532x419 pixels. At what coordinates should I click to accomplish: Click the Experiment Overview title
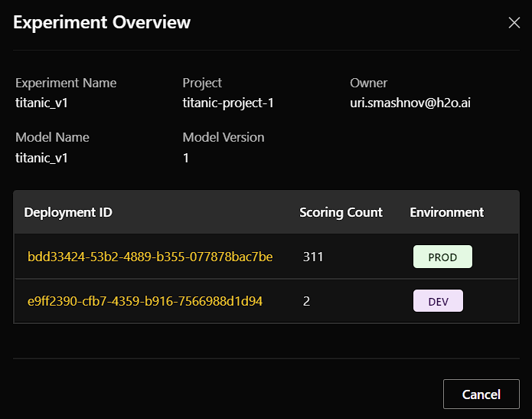pyautogui.click(x=102, y=22)
